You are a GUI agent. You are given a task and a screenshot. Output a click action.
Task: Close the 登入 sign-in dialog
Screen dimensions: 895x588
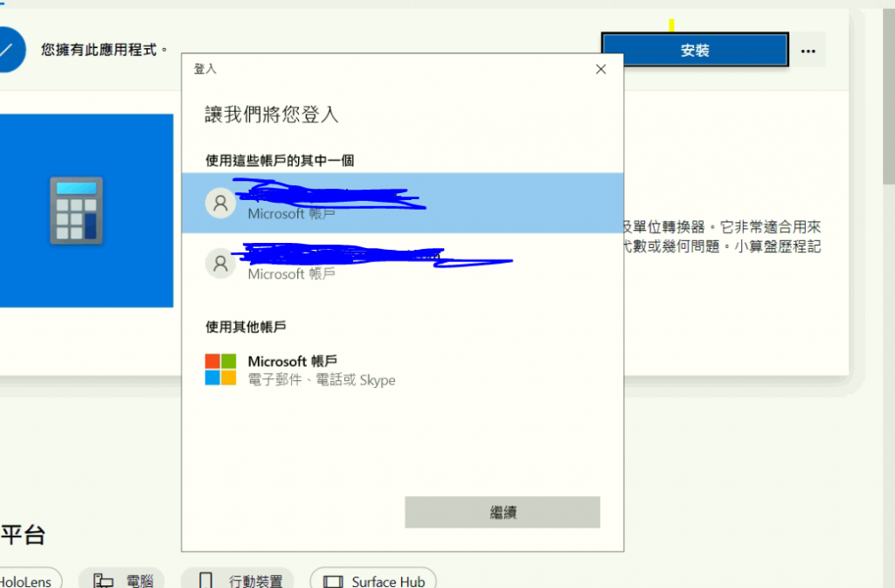(600, 69)
